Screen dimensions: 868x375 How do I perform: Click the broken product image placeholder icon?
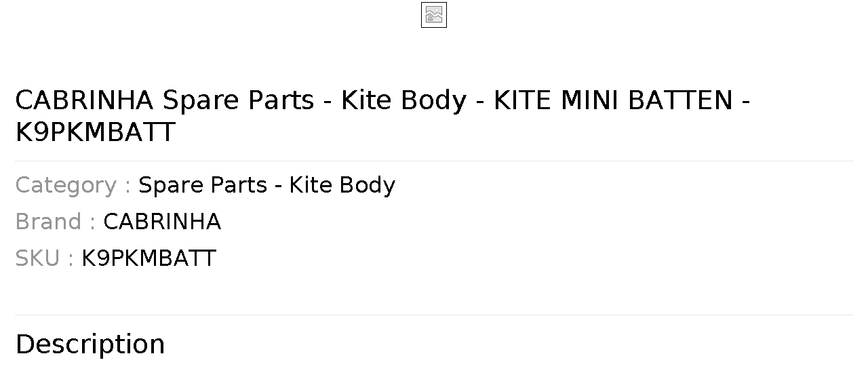(x=434, y=15)
